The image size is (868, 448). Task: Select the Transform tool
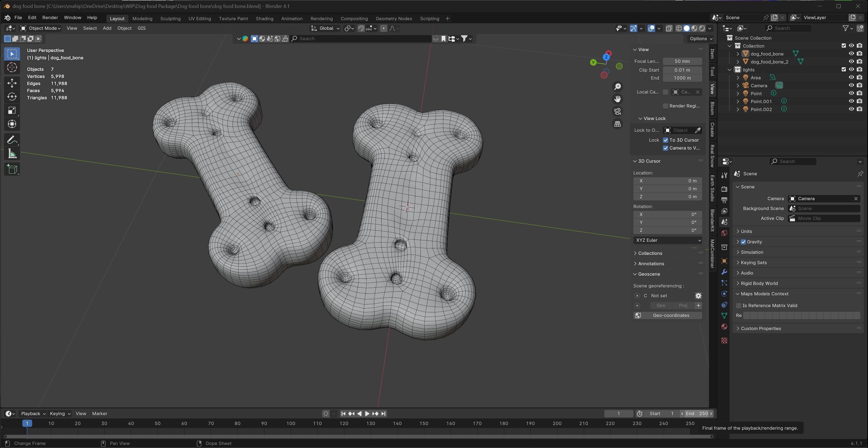point(12,124)
